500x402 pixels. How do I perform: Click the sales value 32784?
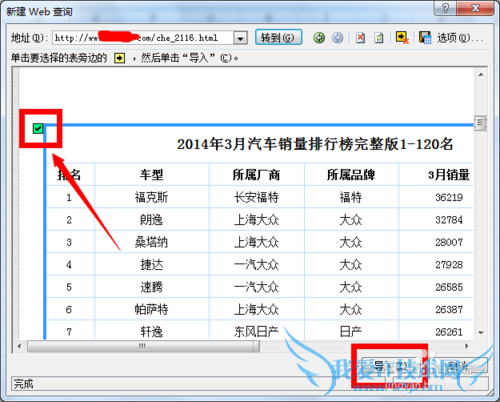(x=449, y=220)
